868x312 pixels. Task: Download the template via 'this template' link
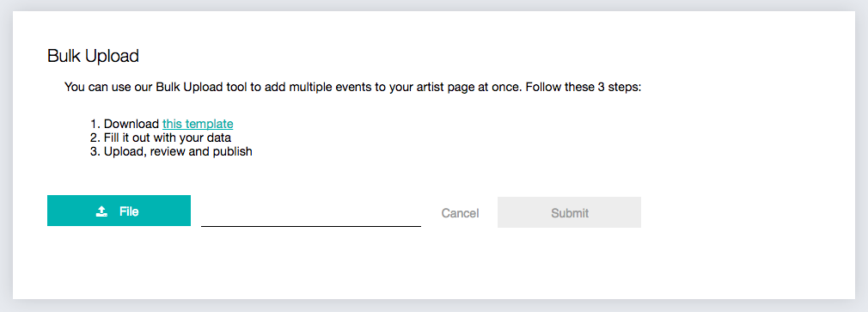point(198,124)
